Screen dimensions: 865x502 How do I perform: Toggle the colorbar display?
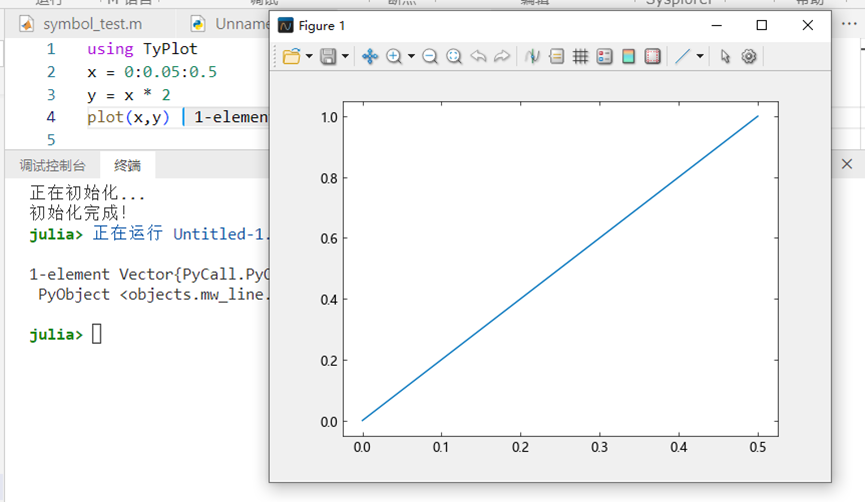click(628, 56)
